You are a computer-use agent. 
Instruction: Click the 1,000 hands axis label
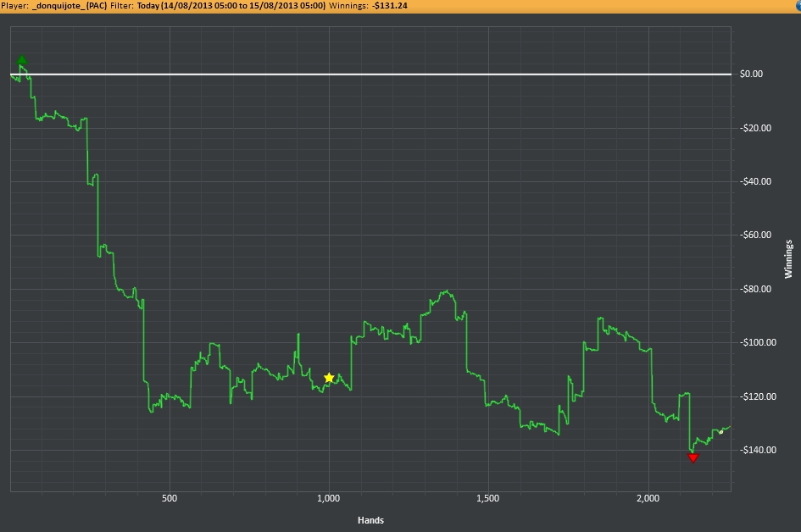tap(329, 498)
